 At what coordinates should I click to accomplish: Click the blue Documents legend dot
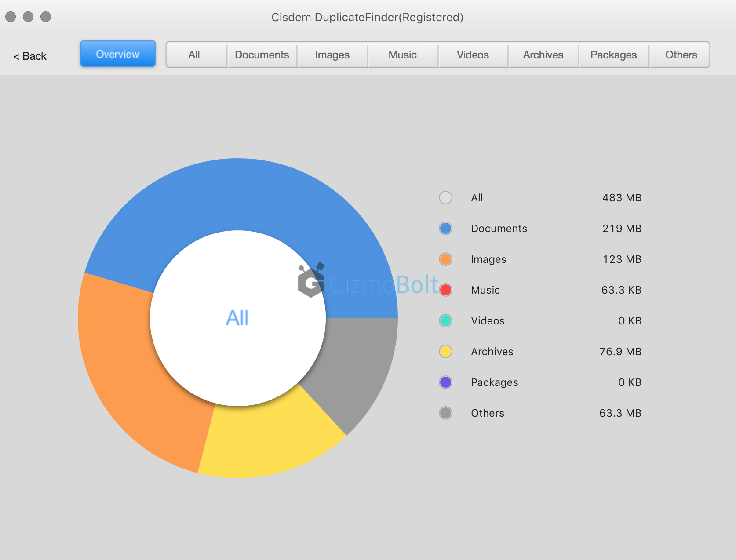(x=446, y=229)
